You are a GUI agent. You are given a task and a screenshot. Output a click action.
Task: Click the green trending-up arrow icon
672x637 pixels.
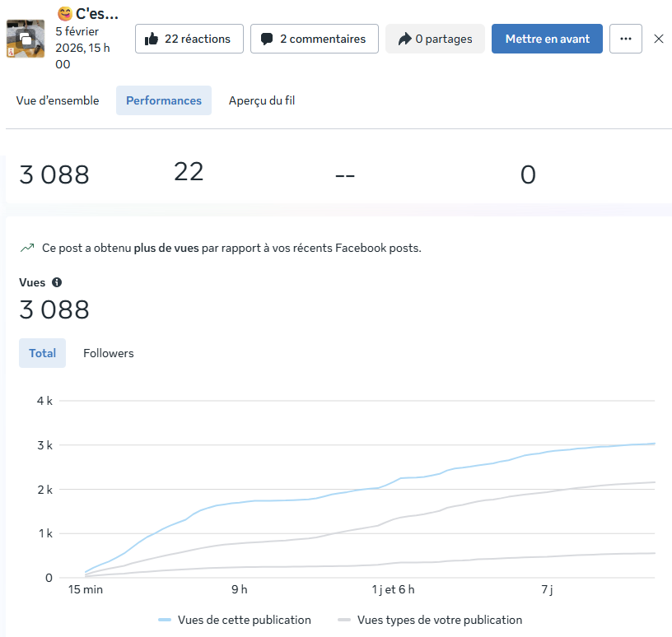point(27,248)
